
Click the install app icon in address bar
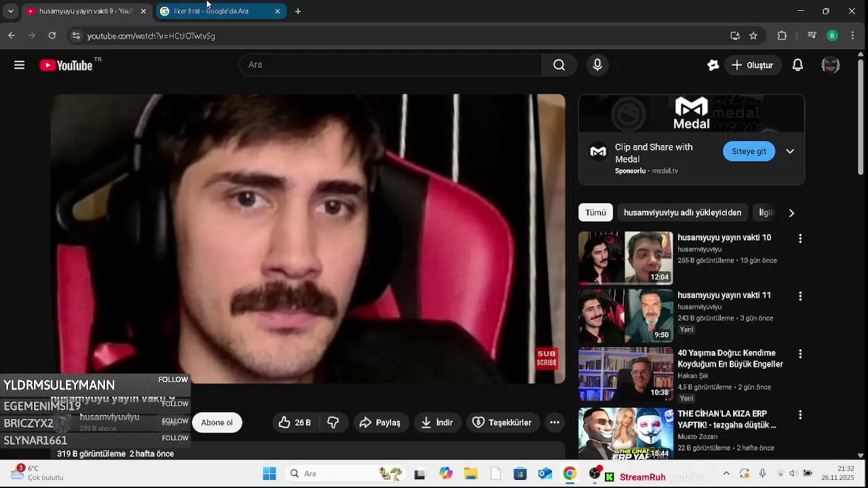tap(735, 35)
